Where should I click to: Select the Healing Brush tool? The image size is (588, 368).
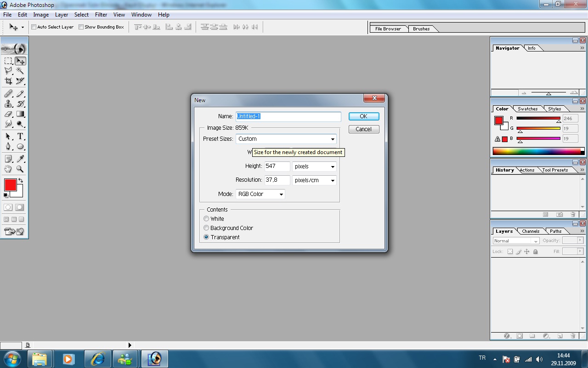8,93
